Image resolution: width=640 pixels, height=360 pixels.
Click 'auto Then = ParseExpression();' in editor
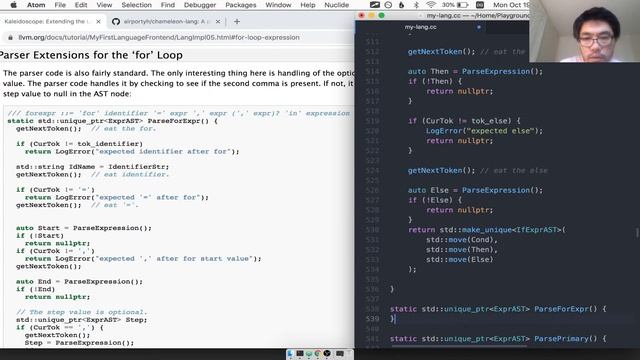pyautogui.click(x=475, y=71)
